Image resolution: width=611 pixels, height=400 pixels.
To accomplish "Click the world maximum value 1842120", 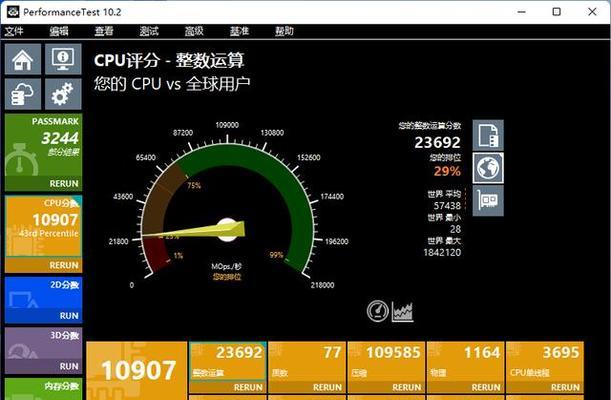I will point(442,252).
